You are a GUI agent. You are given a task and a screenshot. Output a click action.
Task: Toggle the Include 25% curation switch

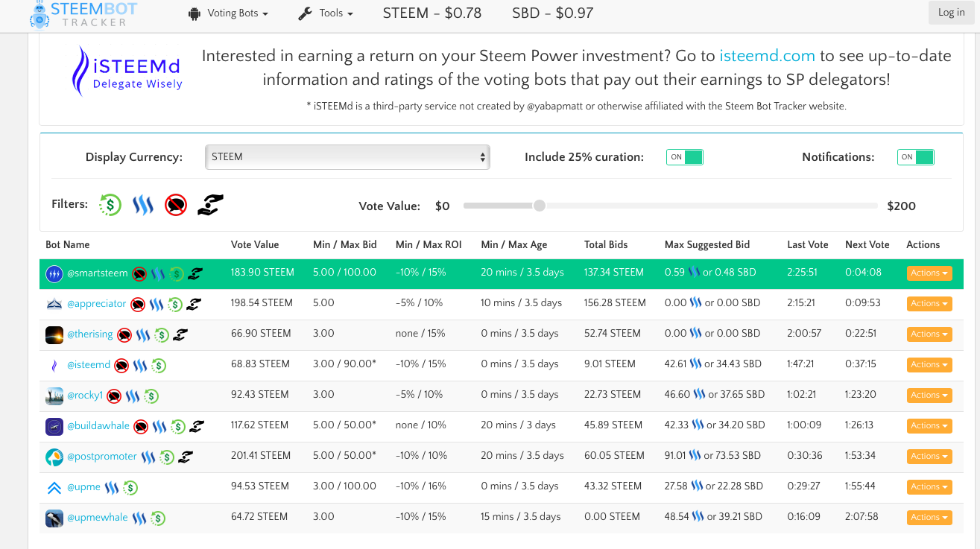tap(685, 157)
